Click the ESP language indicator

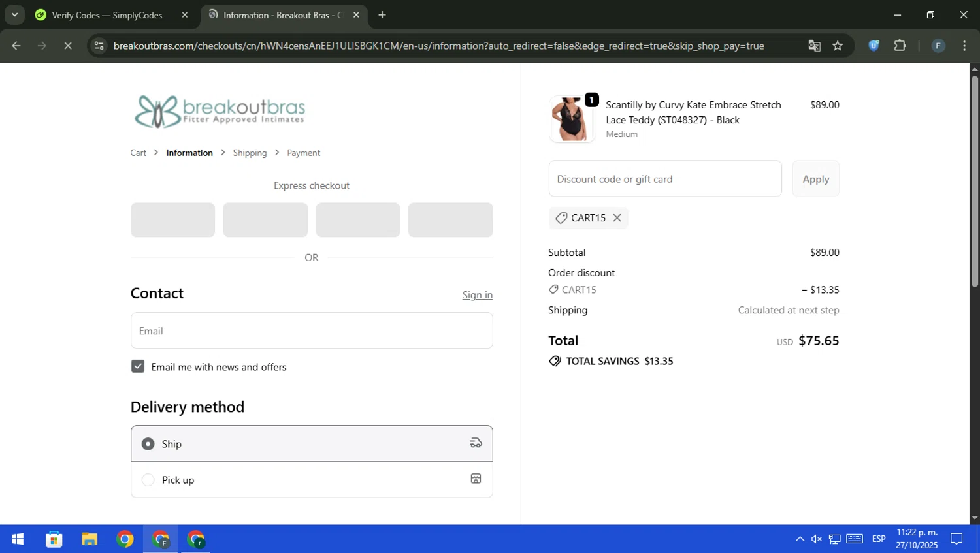point(879,539)
